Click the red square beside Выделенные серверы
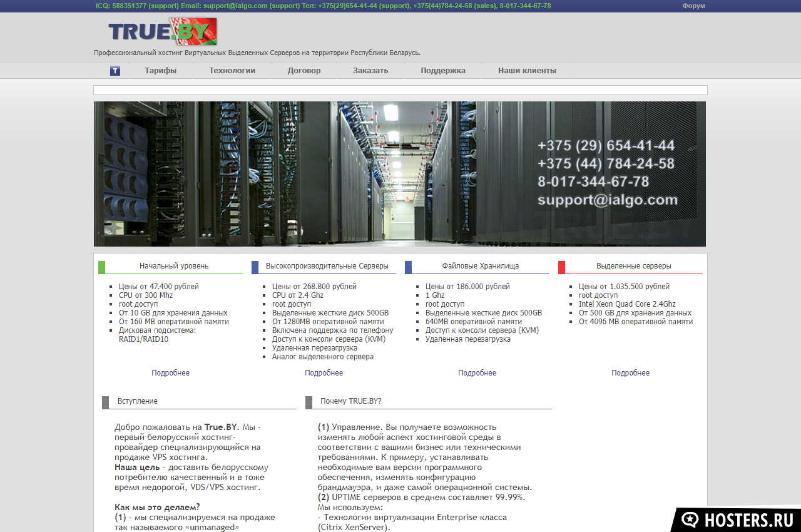 click(561, 267)
